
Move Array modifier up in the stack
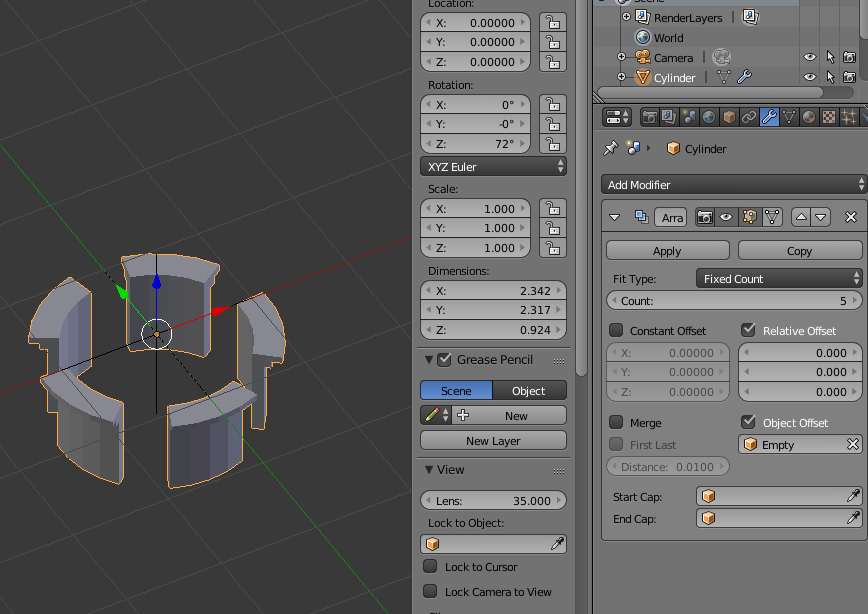[801, 217]
